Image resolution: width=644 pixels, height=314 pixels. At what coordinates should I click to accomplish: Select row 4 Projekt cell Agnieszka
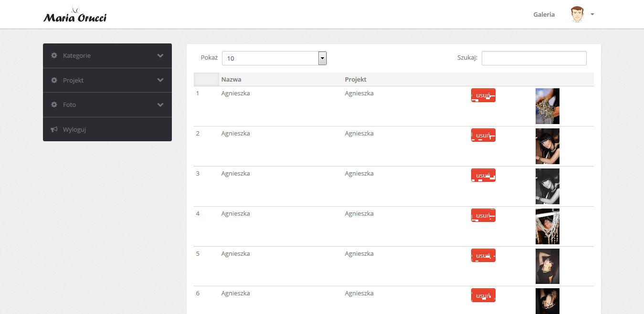pyautogui.click(x=359, y=213)
